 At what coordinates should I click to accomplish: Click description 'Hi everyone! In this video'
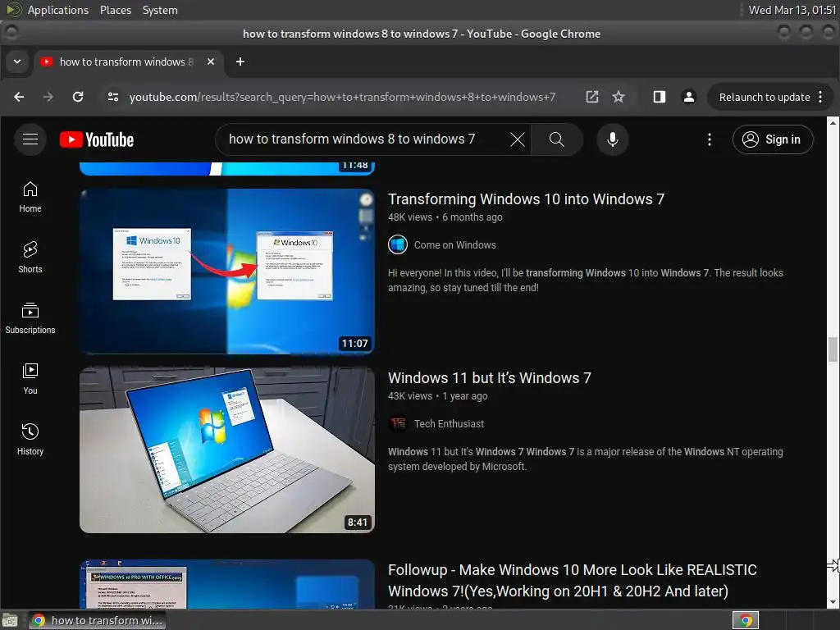pos(586,281)
